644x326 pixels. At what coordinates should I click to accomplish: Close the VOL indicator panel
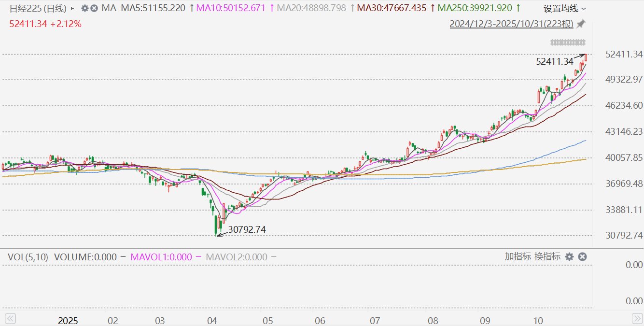click(582, 256)
